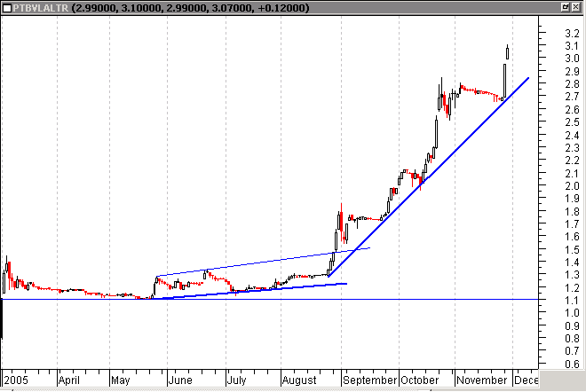This screenshot has width=586, height=392.
Task: Click the 0.8 price scale label
Action: click(x=572, y=339)
